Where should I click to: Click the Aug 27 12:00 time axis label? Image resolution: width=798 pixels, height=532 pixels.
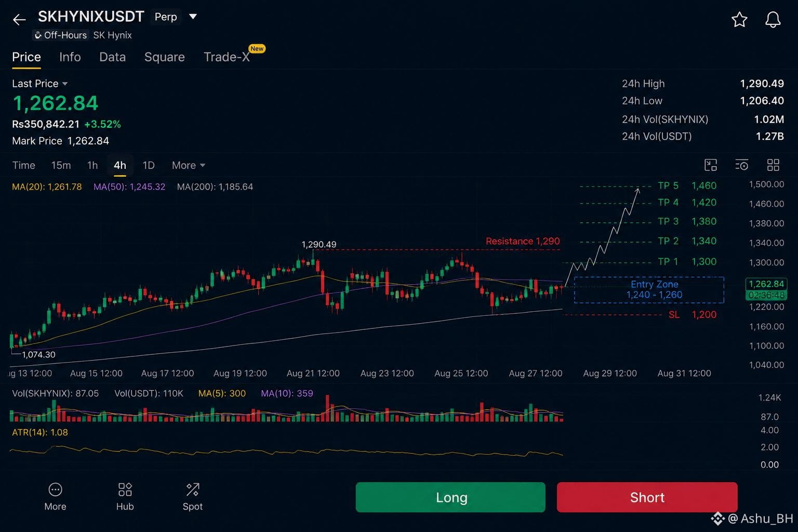(x=535, y=373)
